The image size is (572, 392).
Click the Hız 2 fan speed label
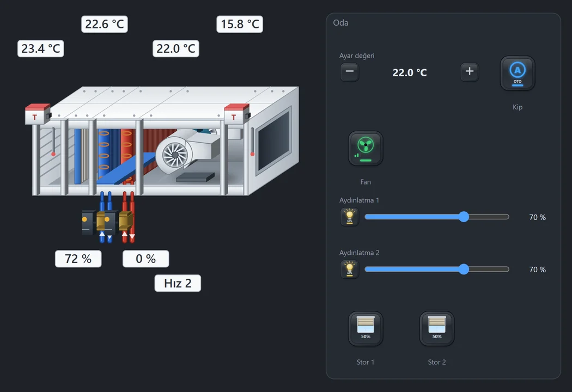[178, 283]
